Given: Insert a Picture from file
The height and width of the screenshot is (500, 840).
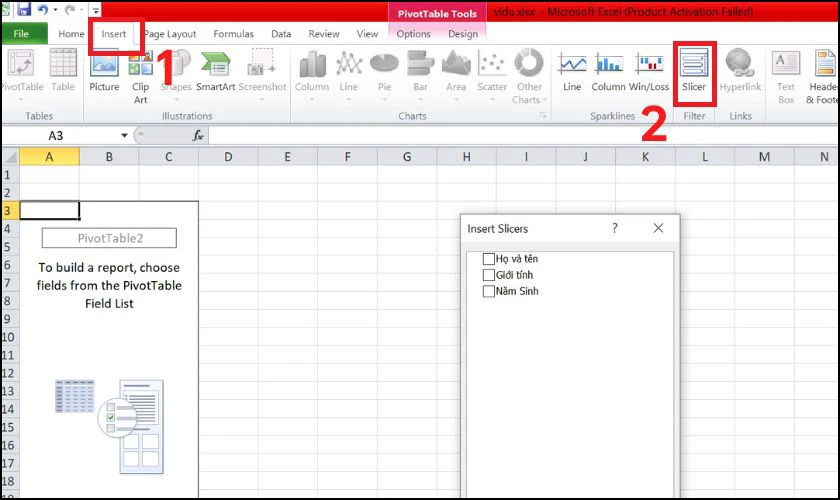Looking at the screenshot, I should click(104, 71).
